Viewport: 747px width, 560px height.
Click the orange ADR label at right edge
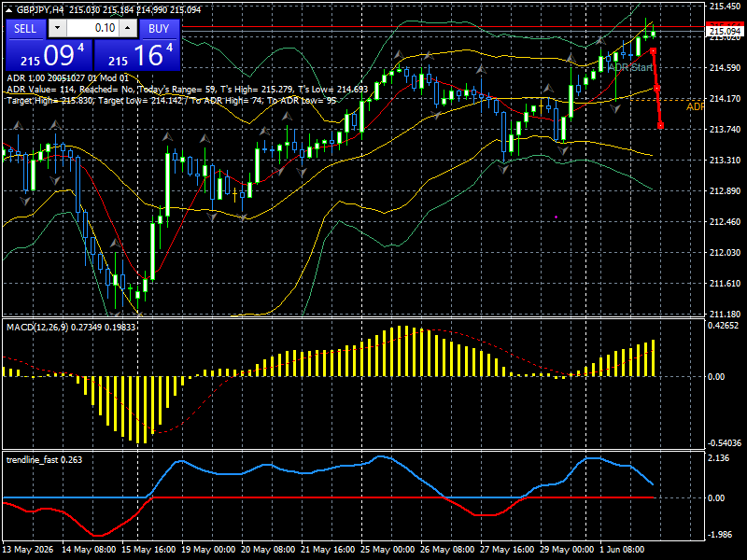point(695,106)
